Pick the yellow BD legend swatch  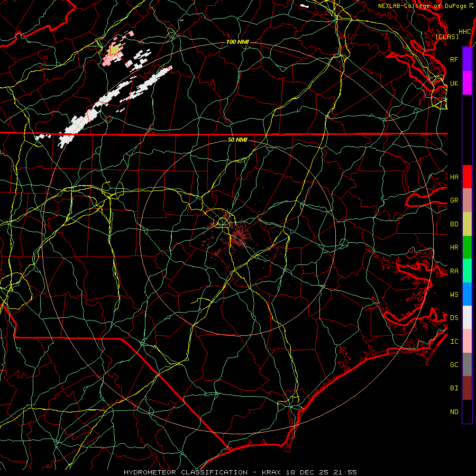467,224
